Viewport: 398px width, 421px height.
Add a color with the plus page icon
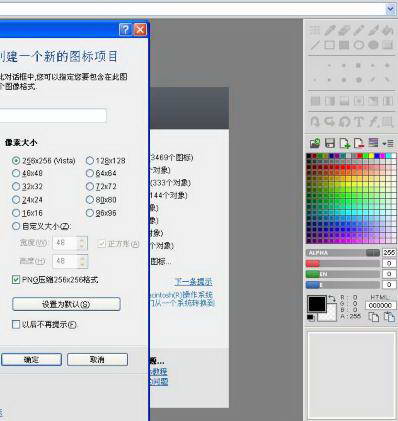344,143
